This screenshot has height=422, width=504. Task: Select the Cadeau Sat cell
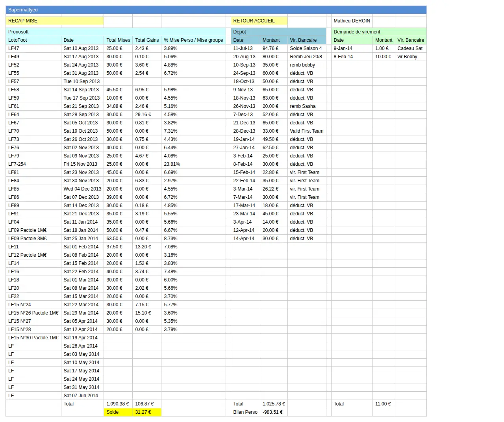(411, 48)
